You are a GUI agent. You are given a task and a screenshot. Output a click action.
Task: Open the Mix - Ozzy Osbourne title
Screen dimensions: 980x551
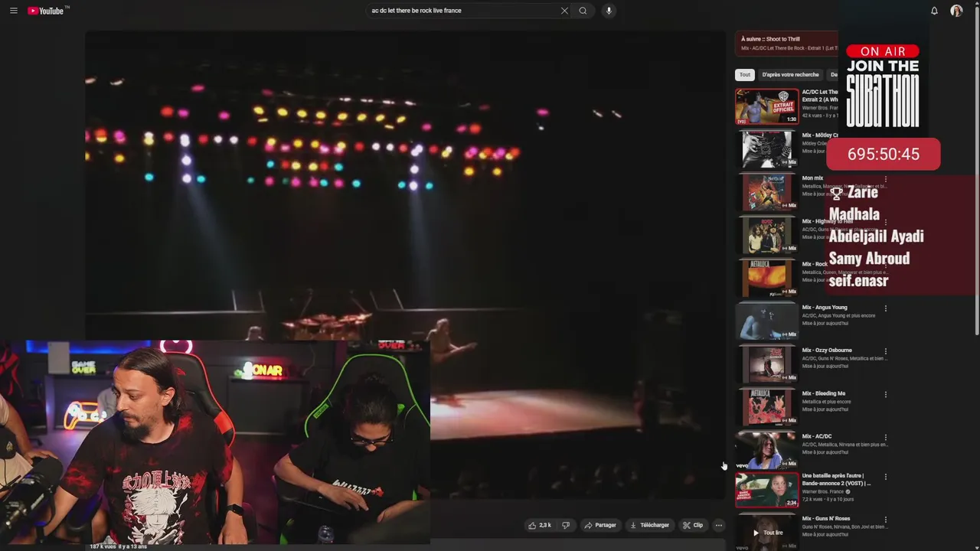(x=827, y=350)
